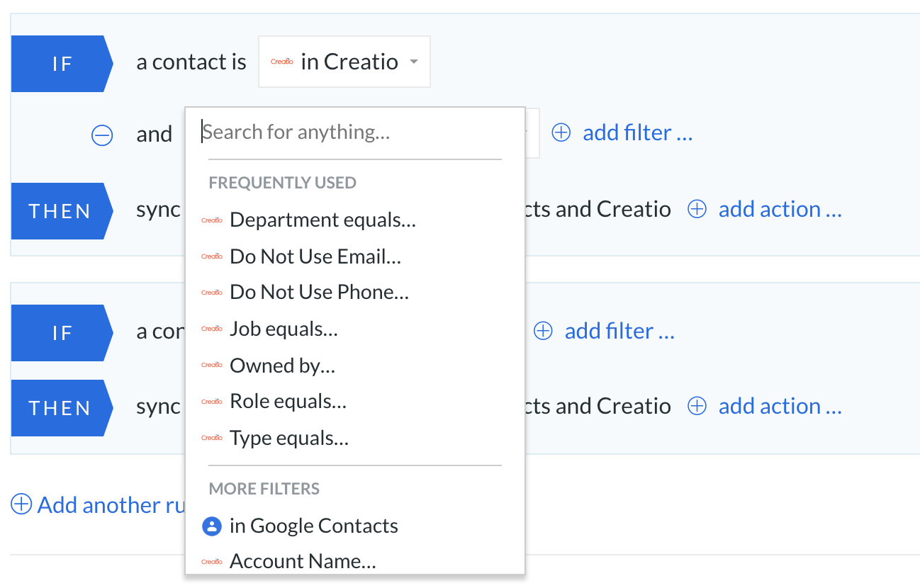Screen dimensions: 920x588
Task: Click 'add action …' in first rule
Action: (x=780, y=209)
